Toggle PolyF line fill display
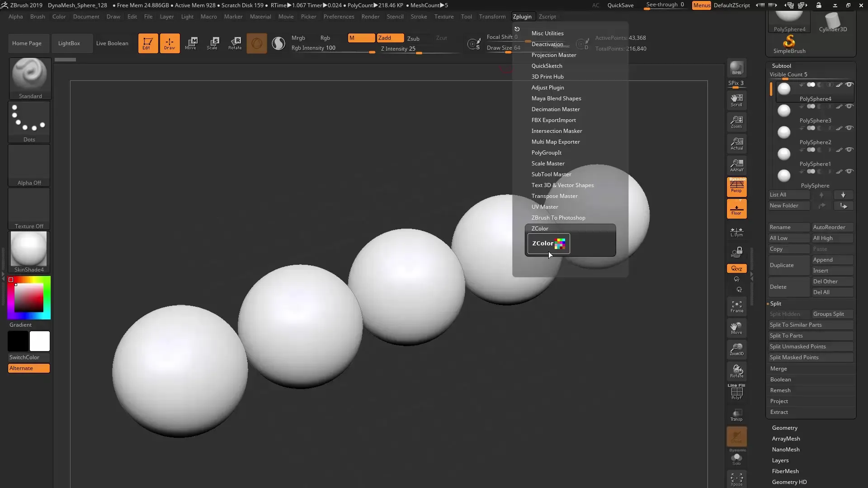Viewport: 868px width, 488px height. 736,392
